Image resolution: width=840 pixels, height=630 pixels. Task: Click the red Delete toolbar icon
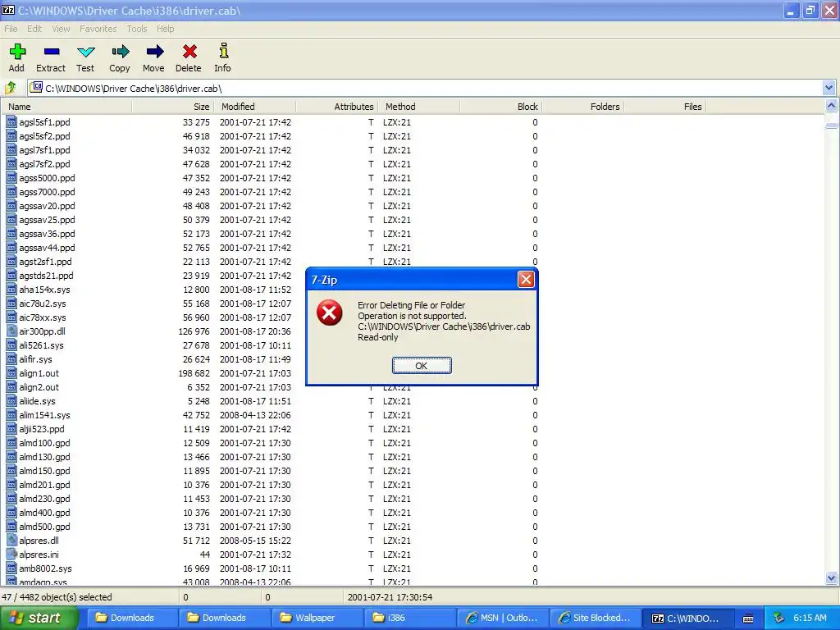(189, 52)
